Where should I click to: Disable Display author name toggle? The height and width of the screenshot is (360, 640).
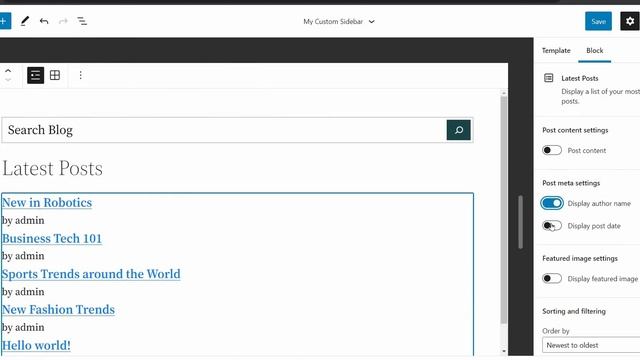552,203
